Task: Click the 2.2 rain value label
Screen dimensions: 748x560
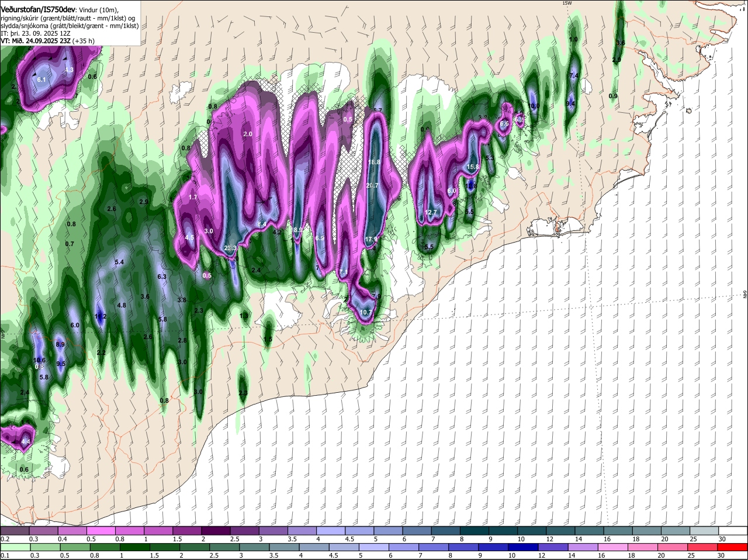Action: click(101, 352)
